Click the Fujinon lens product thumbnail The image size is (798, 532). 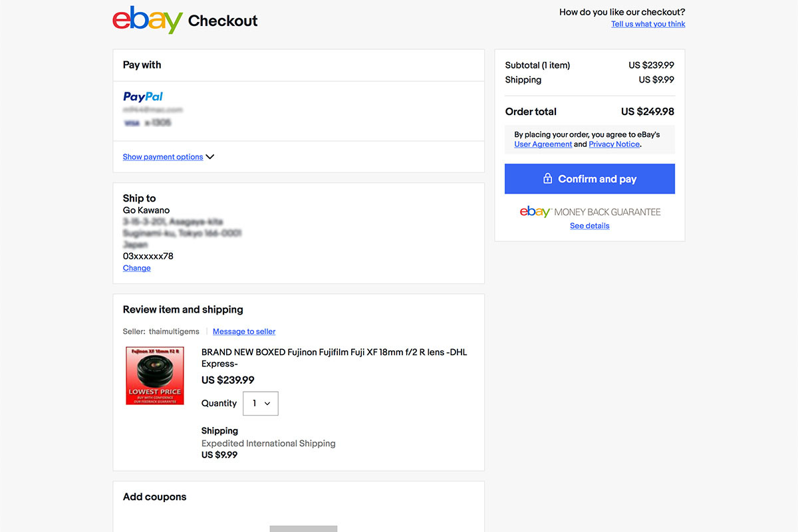(x=155, y=376)
